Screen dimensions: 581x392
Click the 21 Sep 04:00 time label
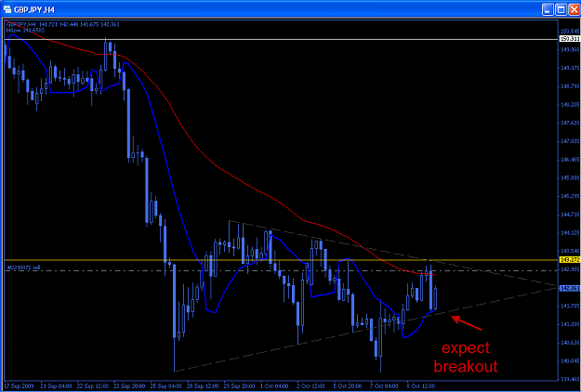tap(56, 385)
